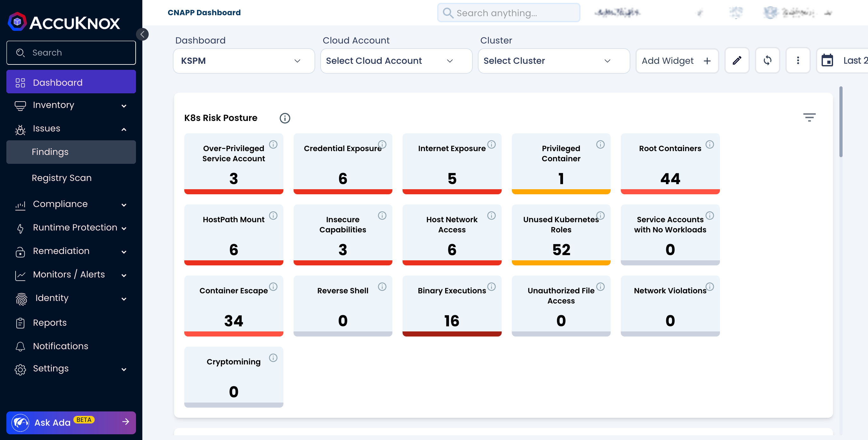The height and width of the screenshot is (440, 868).
Task: Expand the Remediation menu
Action: point(71,251)
